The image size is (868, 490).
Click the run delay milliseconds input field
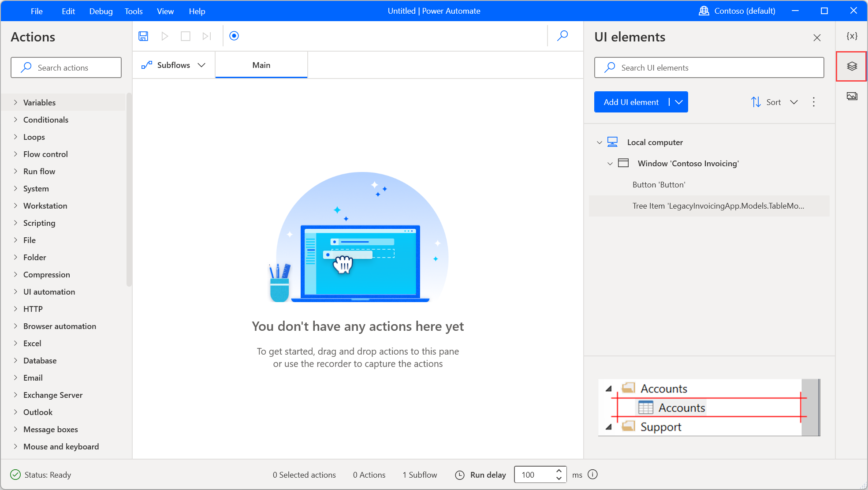click(x=533, y=475)
